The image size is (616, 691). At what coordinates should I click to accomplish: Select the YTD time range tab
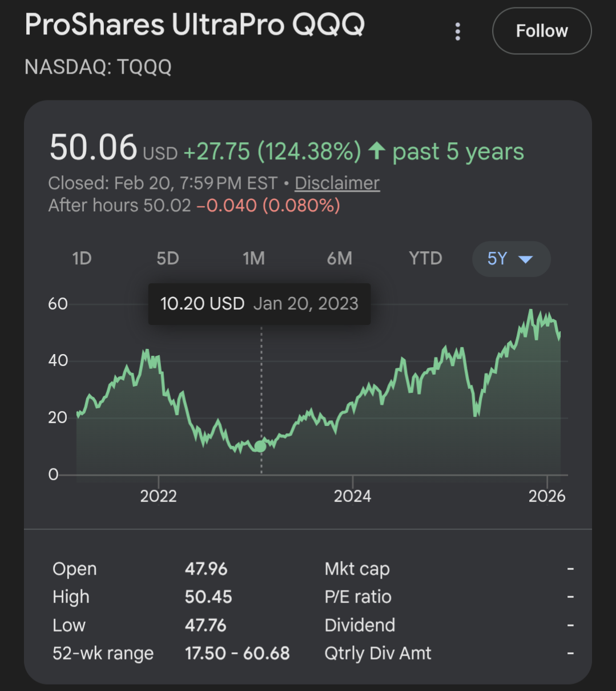coord(425,259)
